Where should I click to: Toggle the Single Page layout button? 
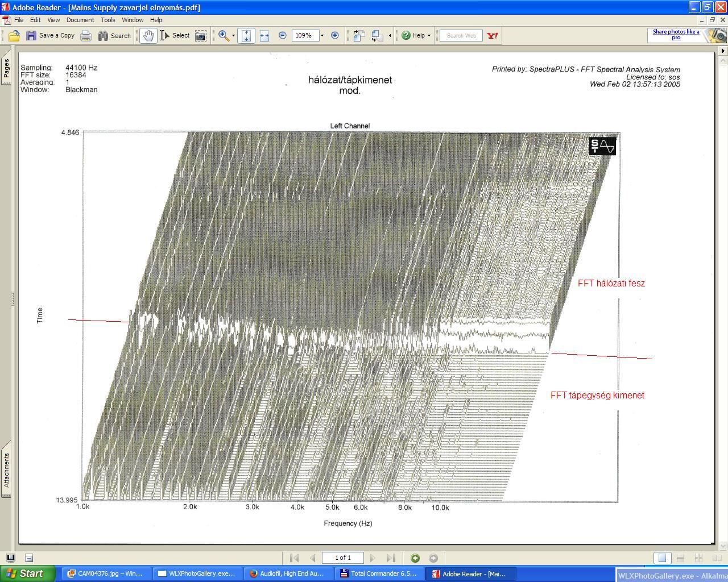coord(661,558)
